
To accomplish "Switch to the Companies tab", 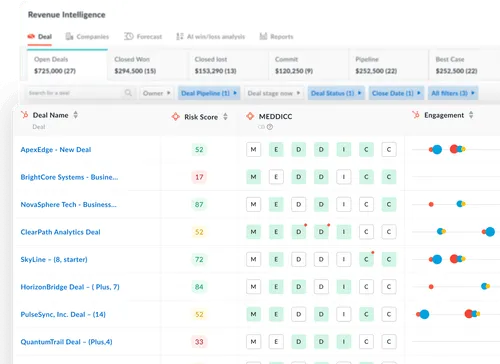I will click(x=87, y=37).
